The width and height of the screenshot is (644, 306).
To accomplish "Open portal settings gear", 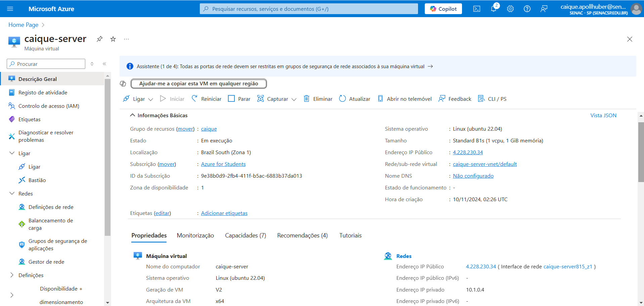I will 510,9.
